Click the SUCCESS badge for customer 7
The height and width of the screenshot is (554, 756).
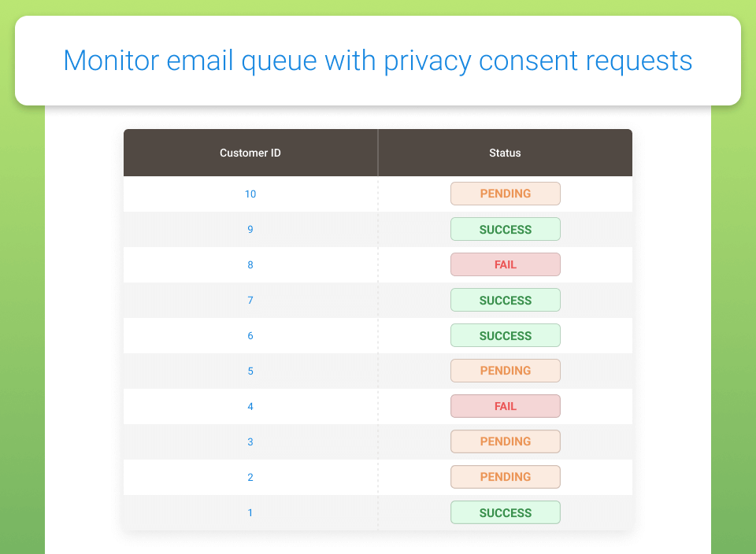point(506,300)
